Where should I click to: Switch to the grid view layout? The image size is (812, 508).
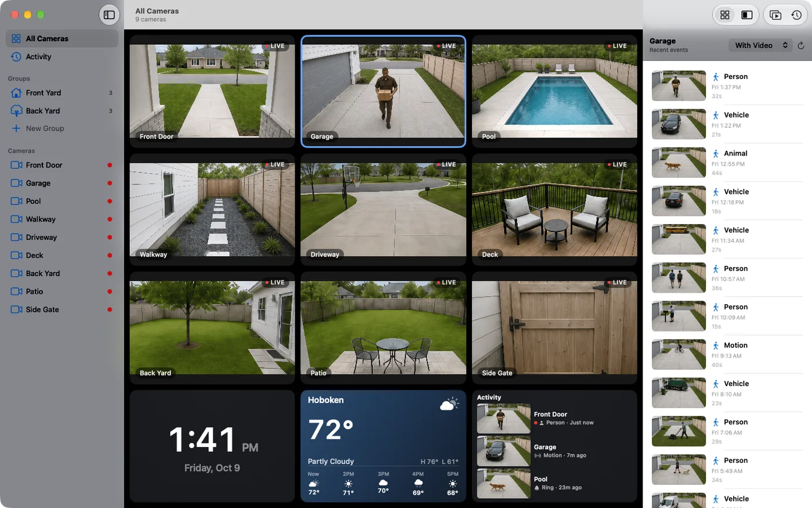click(725, 15)
